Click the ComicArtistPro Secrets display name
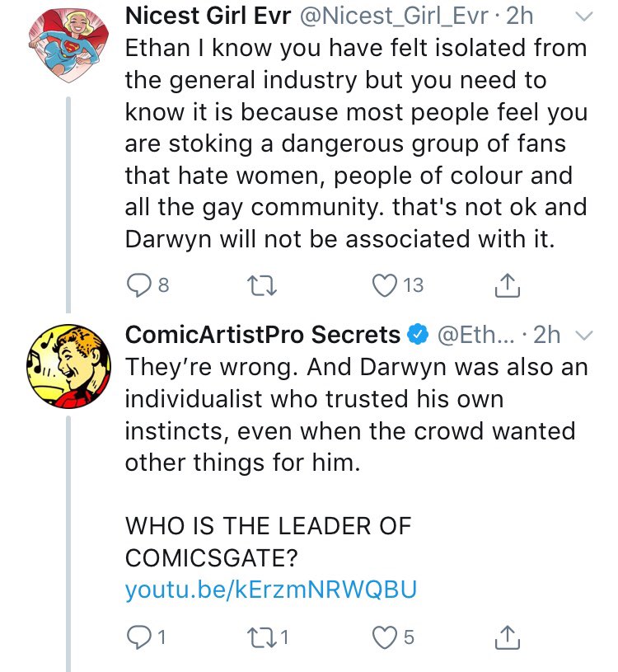 [x=262, y=334]
